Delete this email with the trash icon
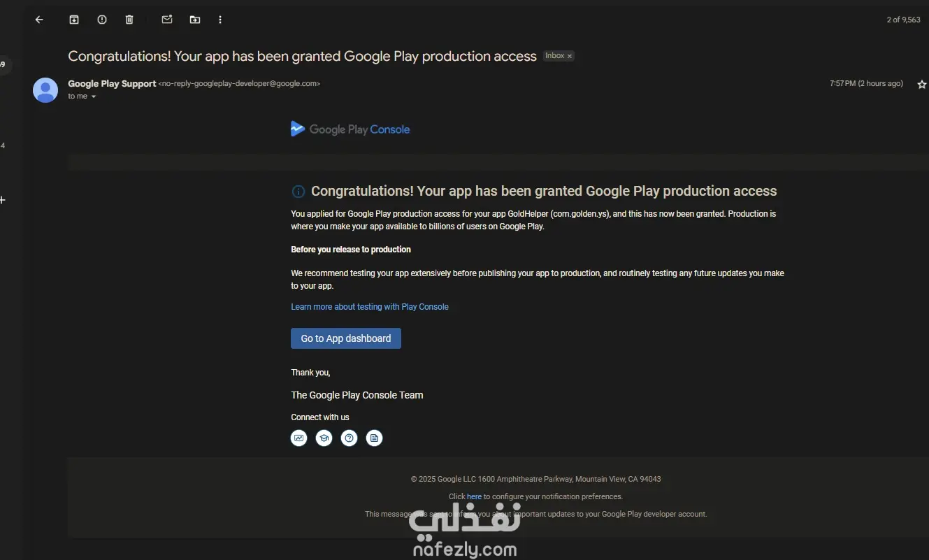The width and height of the screenshot is (929, 560). (129, 20)
